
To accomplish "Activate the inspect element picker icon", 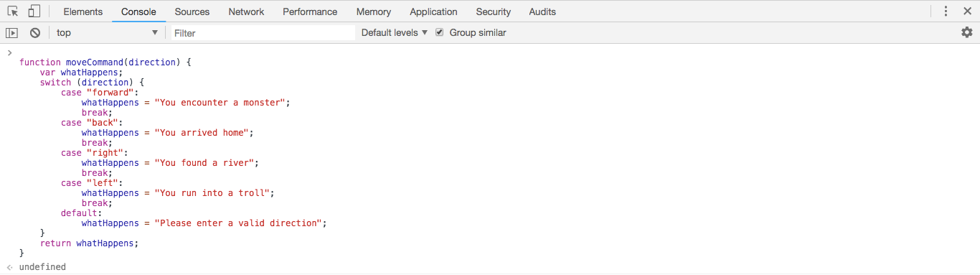I will pyautogui.click(x=12, y=11).
